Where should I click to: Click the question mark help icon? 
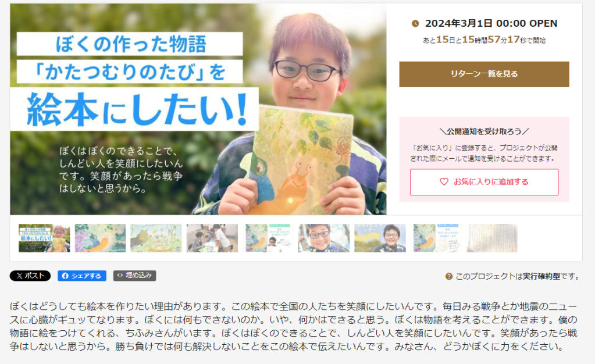click(x=449, y=276)
